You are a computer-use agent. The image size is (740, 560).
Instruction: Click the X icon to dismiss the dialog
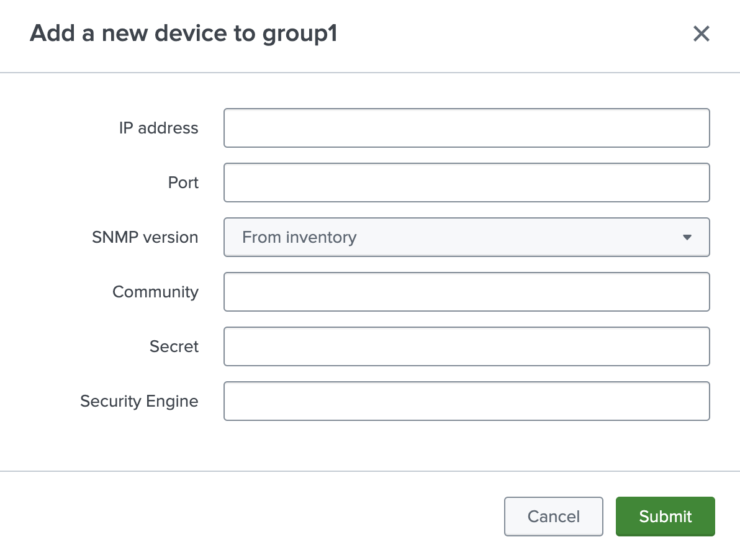pyautogui.click(x=702, y=34)
